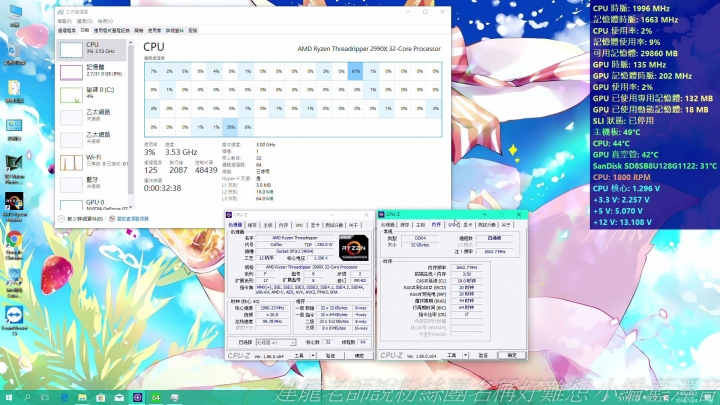Viewport: 720px width, 405px height.
Task: Click 開啟資源監視器 link in Task Manager
Action: [133, 219]
